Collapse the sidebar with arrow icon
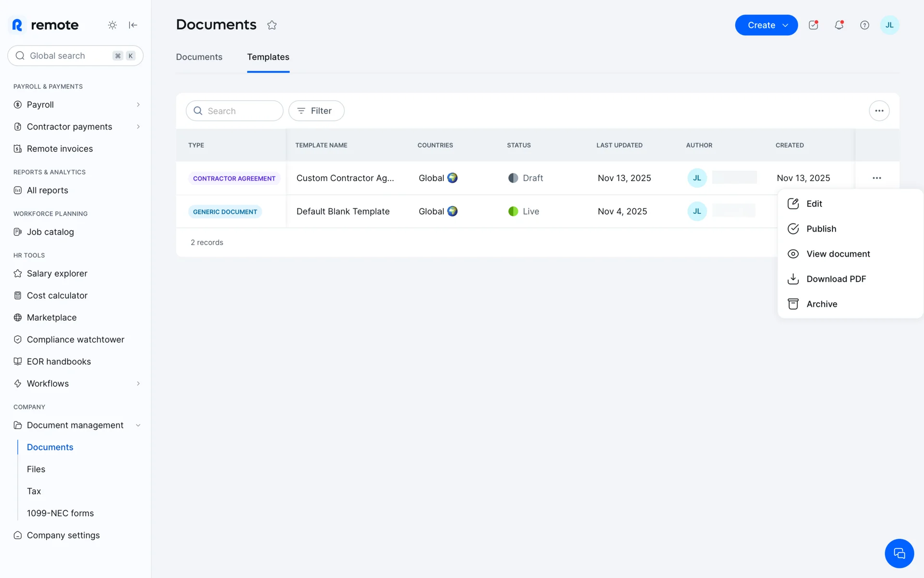This screenshot has height=578, width=924. (133, 25)
